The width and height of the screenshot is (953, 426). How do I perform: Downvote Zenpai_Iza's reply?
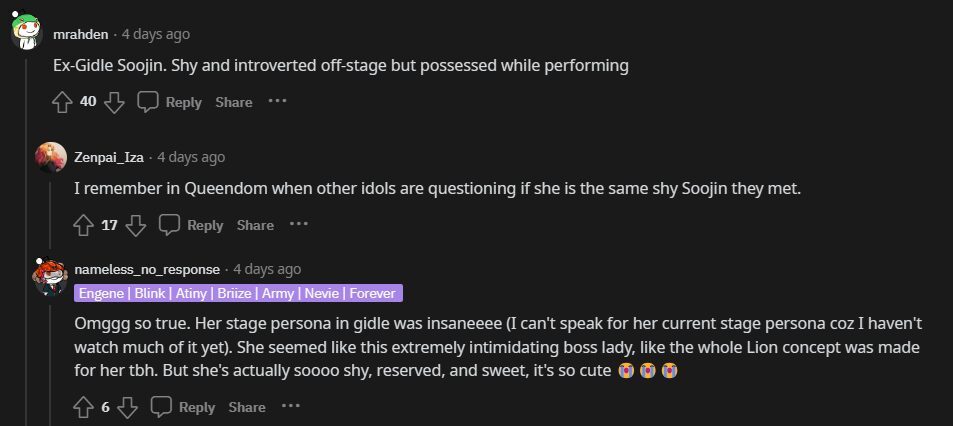click(136, 225)
